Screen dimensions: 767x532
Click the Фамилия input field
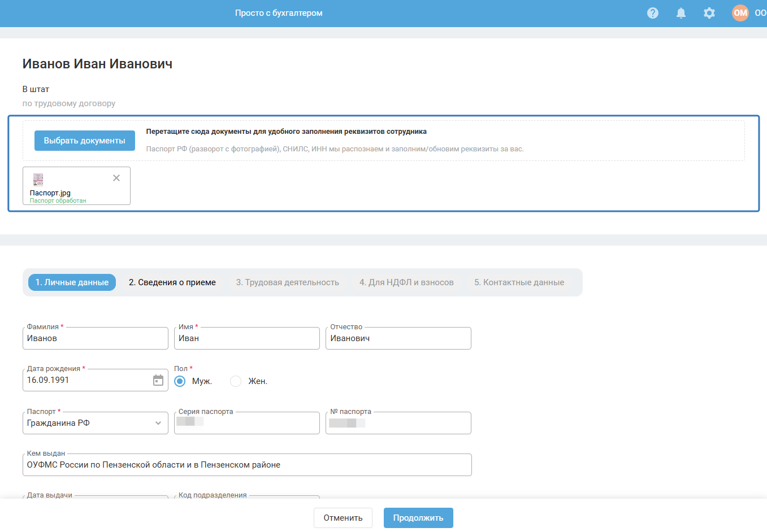pos(96,338)
